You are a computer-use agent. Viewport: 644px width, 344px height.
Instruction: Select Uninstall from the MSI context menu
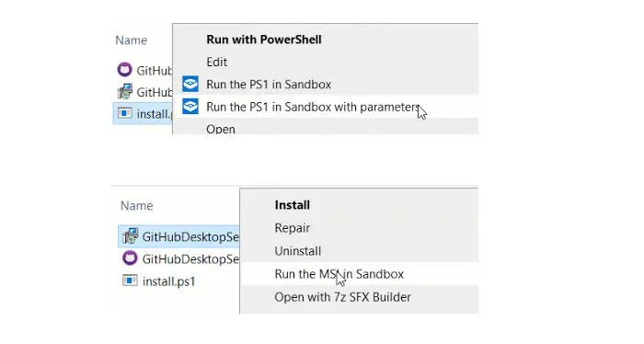tap(298, 251)
